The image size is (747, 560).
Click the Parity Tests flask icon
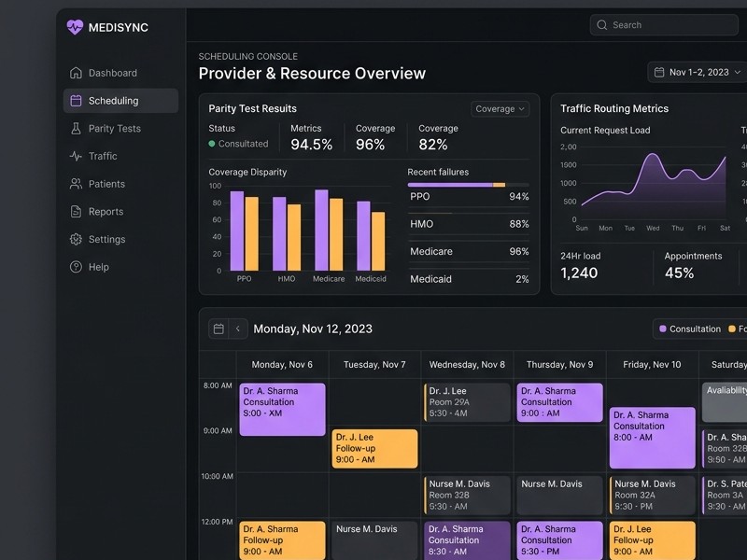pos(76,128)
